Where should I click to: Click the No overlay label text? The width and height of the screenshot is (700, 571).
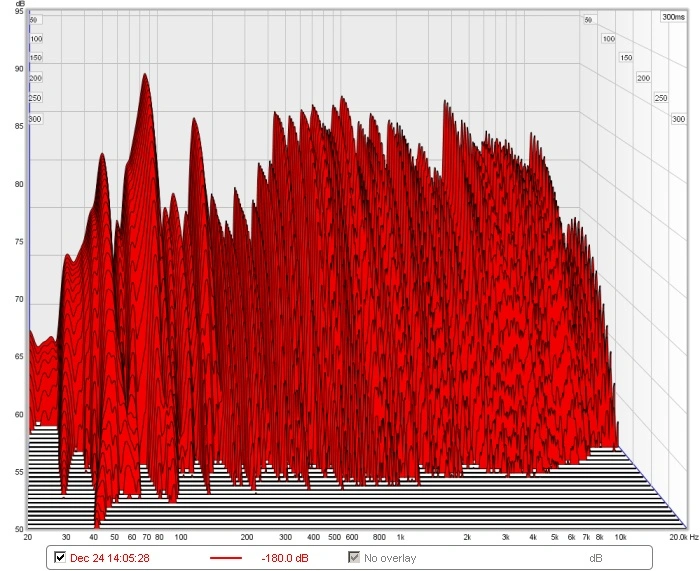click(390, 558)
